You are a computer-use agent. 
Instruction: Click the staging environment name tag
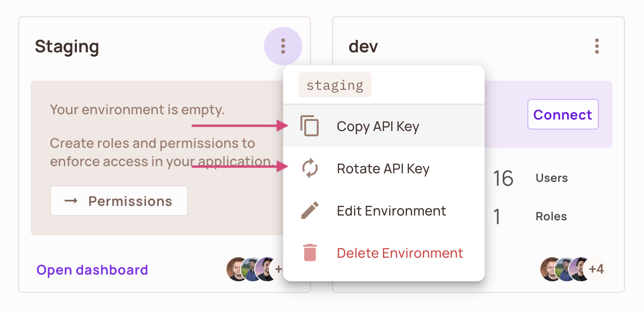click(334, 84)
